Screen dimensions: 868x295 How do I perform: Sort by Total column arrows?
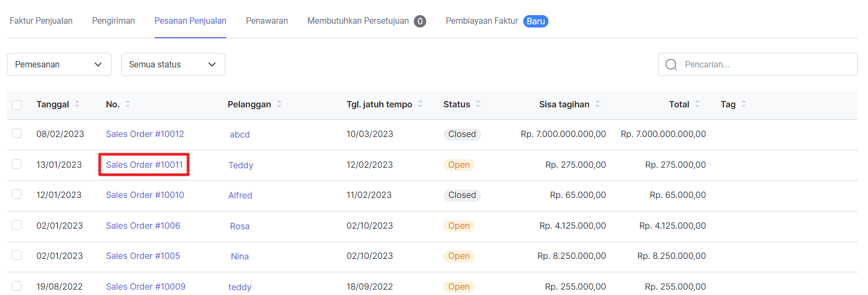(697, 104)
